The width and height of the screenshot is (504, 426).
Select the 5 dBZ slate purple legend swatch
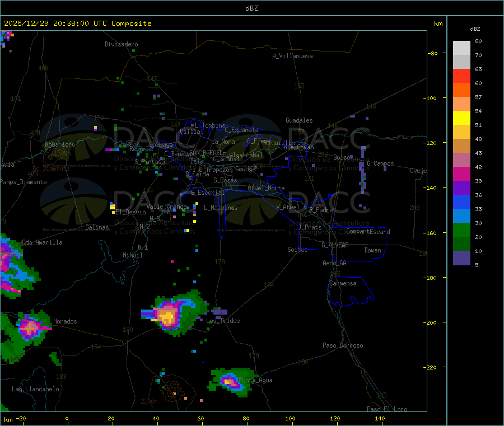click(461, 258)
